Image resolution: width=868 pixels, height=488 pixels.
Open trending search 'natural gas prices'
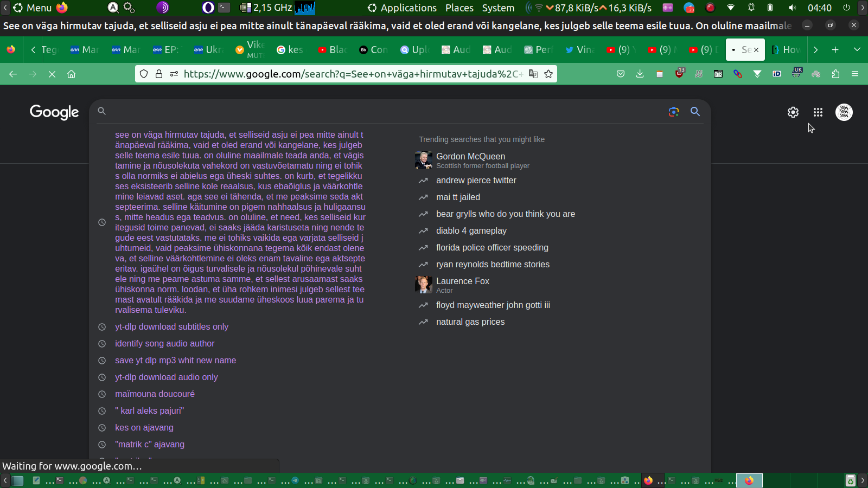click(470, 322)
